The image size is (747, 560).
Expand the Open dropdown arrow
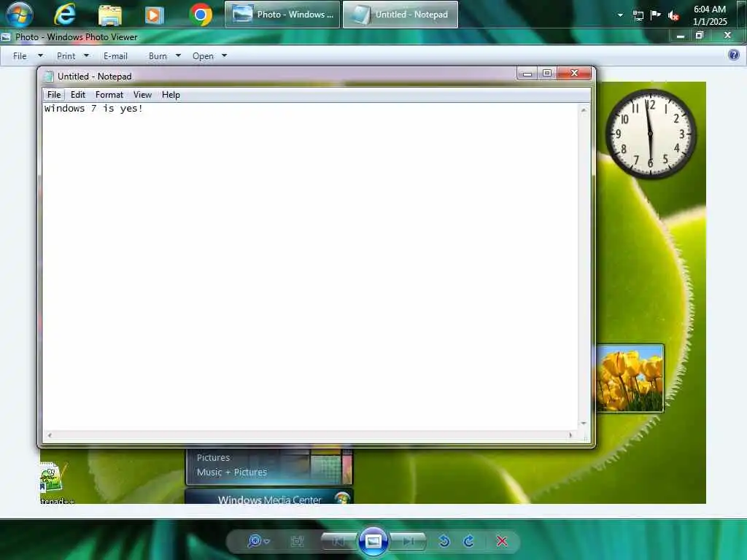coord(225,55)
